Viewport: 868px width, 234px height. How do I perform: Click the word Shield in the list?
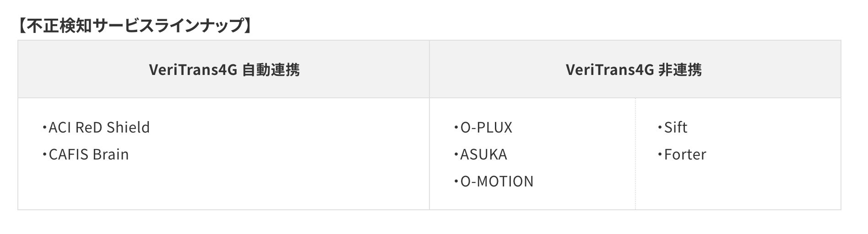pyautogui.click(x=128, y=127)
